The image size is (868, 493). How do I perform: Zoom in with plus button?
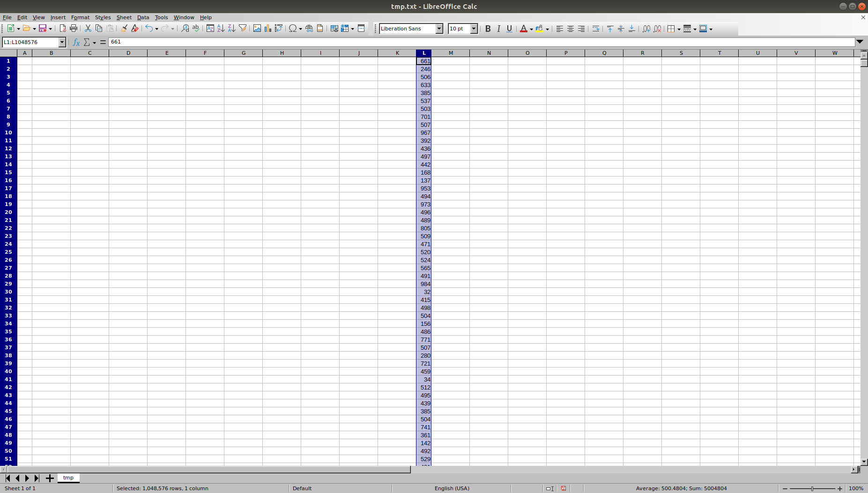(839, 488)
